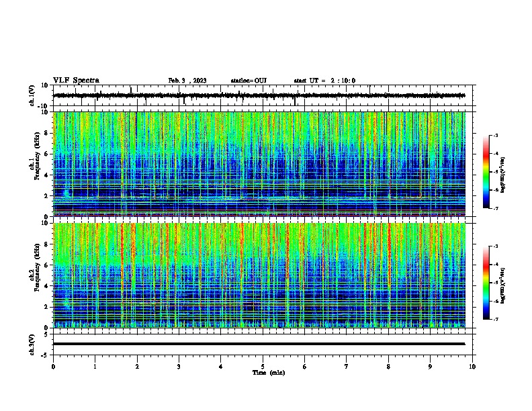Click the "ch.3(V)" axis label
532x411 pixels.
32,345
